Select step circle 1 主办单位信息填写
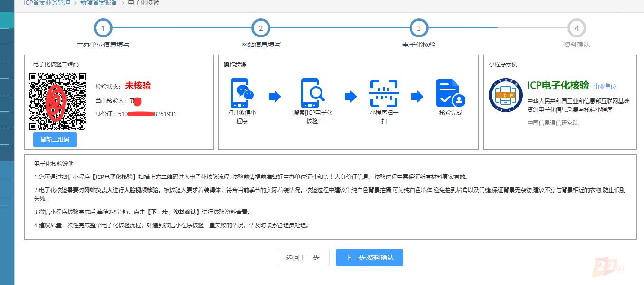644x285 pixels. (x=103, y=27)
